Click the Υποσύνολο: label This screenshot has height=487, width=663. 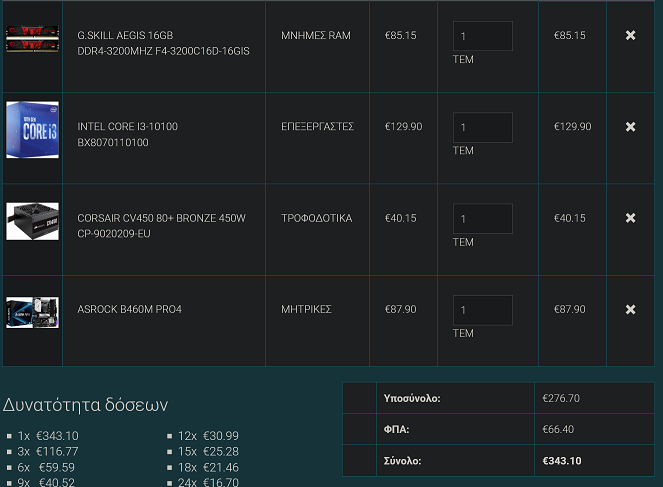pyautogui.click(x=412, y=398)
